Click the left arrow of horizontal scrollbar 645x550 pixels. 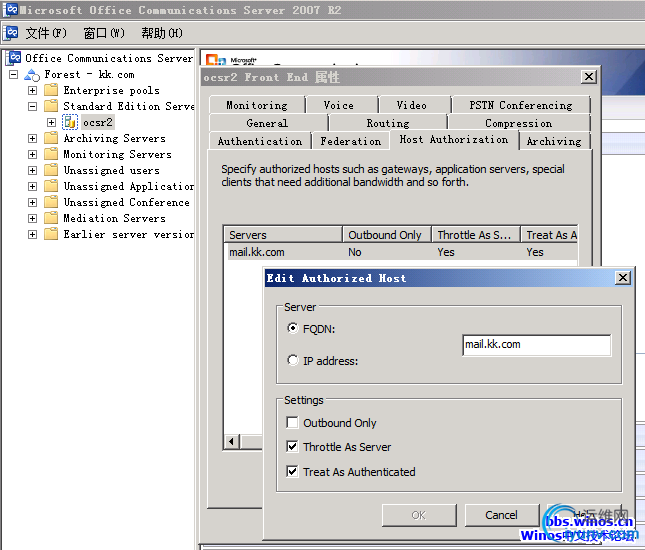232,441
